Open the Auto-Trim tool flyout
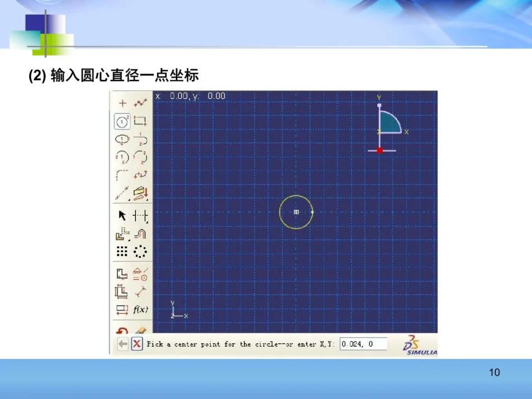Screen dimensions: 532x399 coord(141,216)
